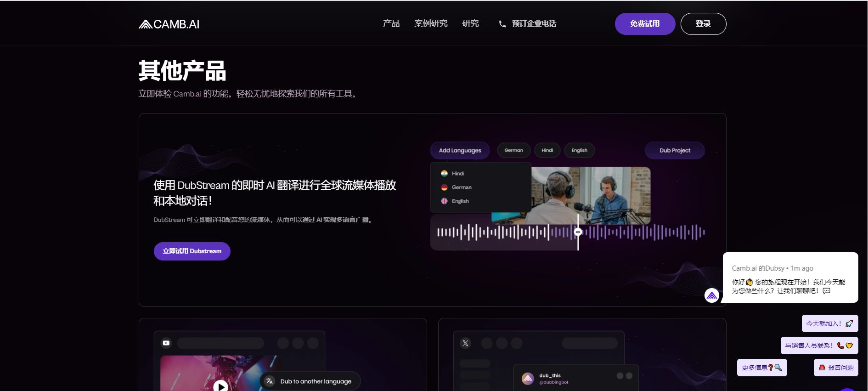This screenshot has width=868, height=391.
Task: Click the X logo icon in lower-right card
Action: tap(465, 343)
